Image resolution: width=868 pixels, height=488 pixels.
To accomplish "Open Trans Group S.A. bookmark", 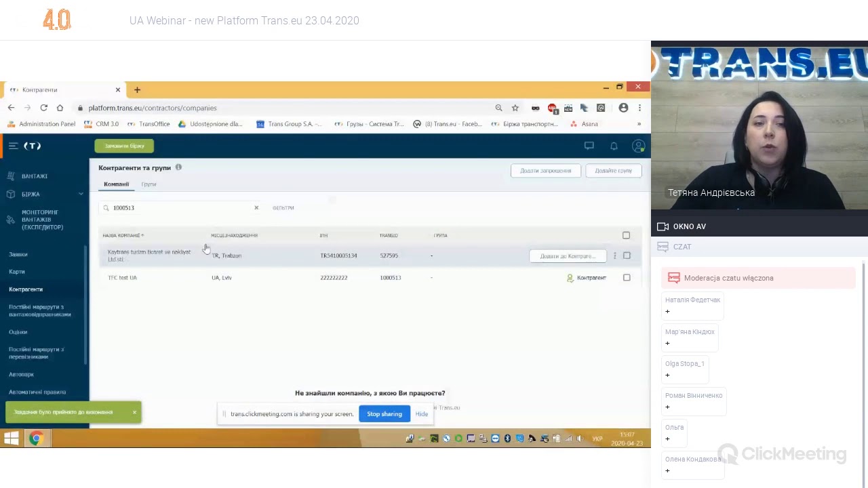I will (290, 124).
